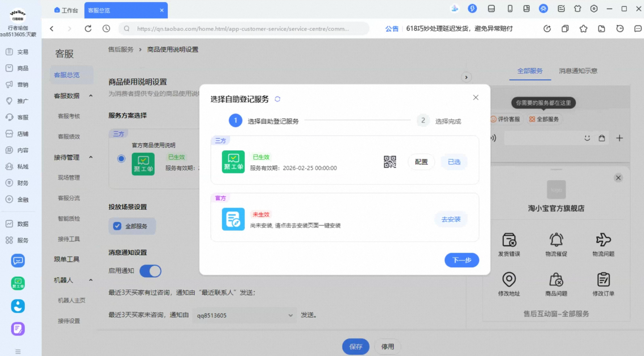This screenshot has width=644, height=356.
Task: Open 客服绩效 menu item
Action: [x=69, y=137]
